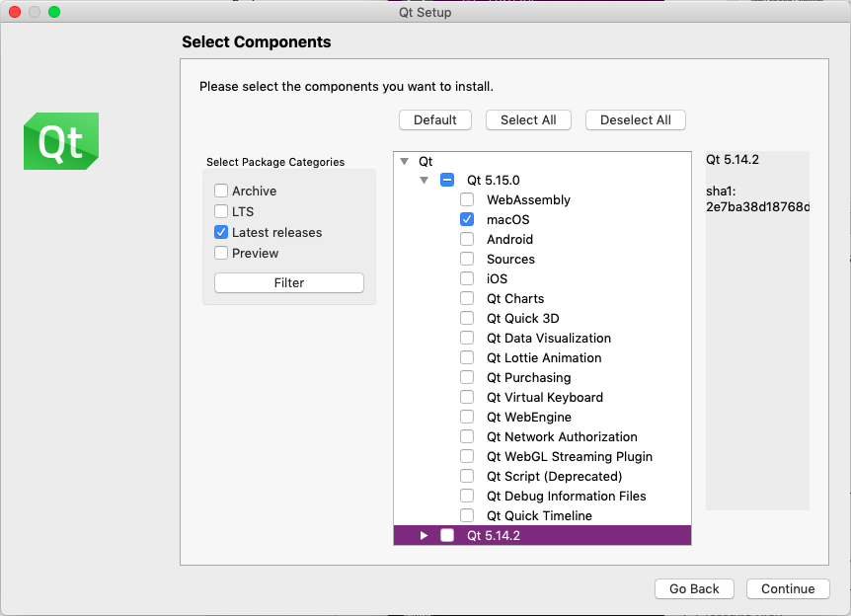Expand the Qt 5.14.2 tree node
Screen dimensions: 851x616
[424, 534]
